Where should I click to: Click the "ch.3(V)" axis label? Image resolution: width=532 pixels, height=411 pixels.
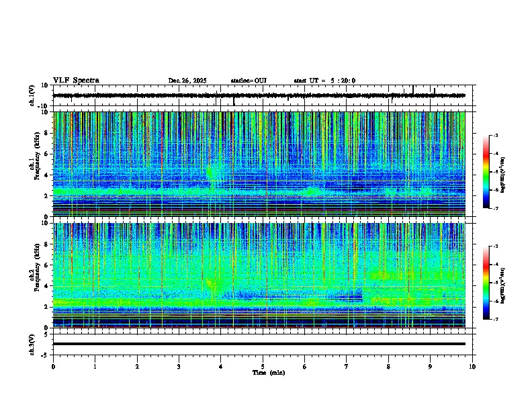[x=32, y=345]
